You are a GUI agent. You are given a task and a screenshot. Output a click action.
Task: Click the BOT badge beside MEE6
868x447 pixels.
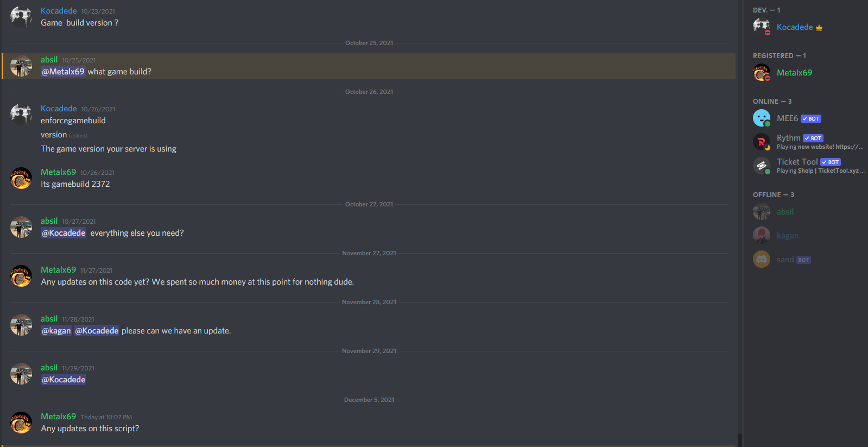point(811,118)
